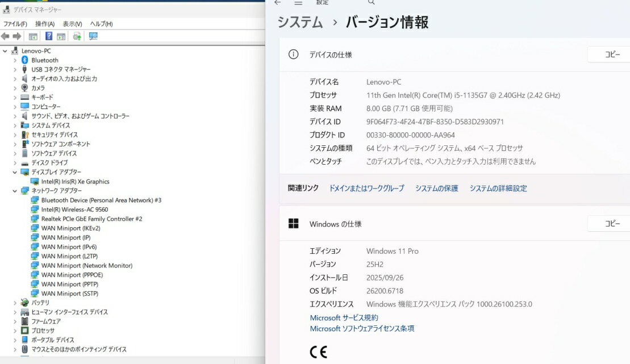
Task: Collapse the ネットワーク アダプター category
Action: (15, 190)
